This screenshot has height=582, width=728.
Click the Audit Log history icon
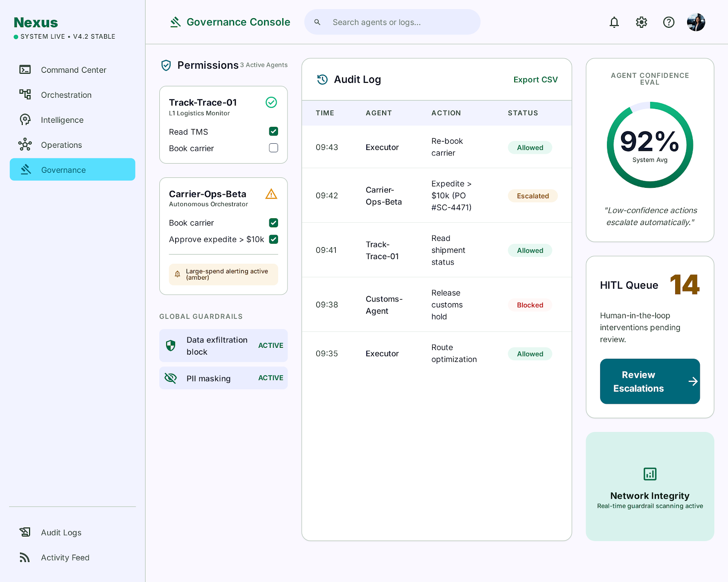[323, 80]
